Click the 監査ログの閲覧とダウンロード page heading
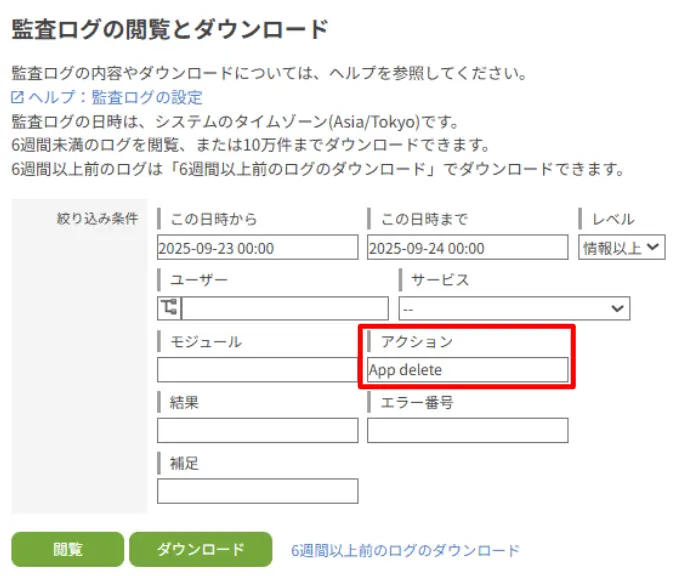Viewport: 674px width, 576px height. click(170, 30)
